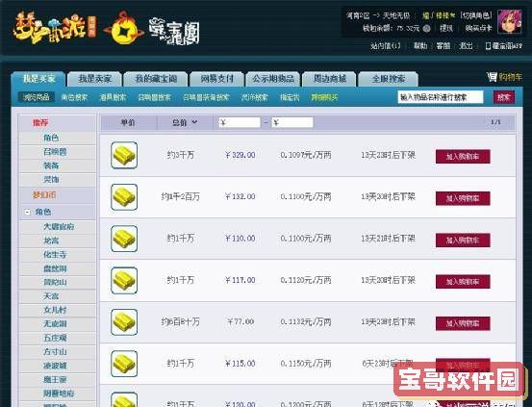Open the 购物车 shopping cart icon
Screen dimensions: 532x407
tap(492, 77)
